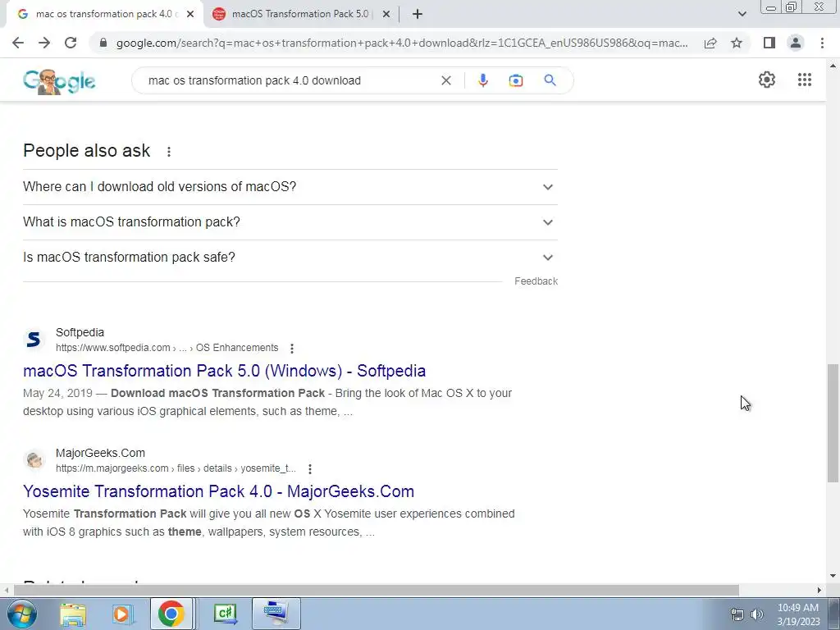Screen dimensions: 840x630
Task: Submit search with magnifier icon
Action: (x=550, y=80)
